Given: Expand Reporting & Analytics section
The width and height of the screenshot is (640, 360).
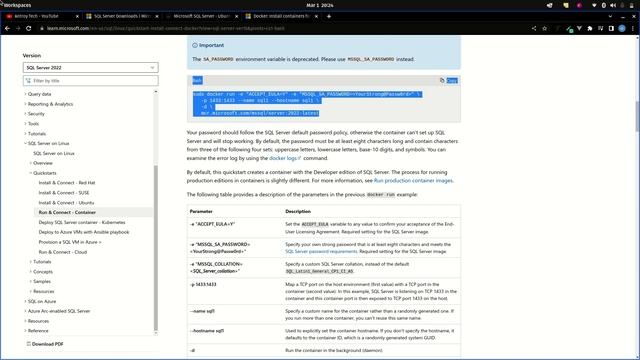Looking at the screenshot, I should pos(50,104).
